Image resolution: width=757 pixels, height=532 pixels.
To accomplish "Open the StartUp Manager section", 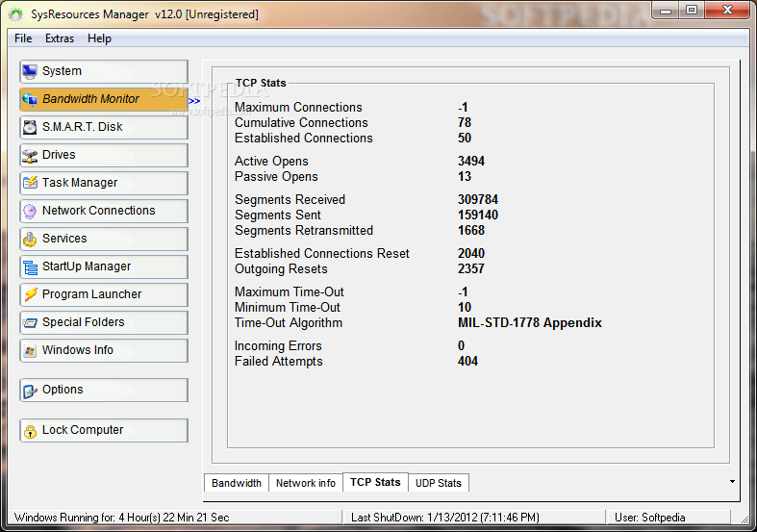I will [x=104, y=267].
